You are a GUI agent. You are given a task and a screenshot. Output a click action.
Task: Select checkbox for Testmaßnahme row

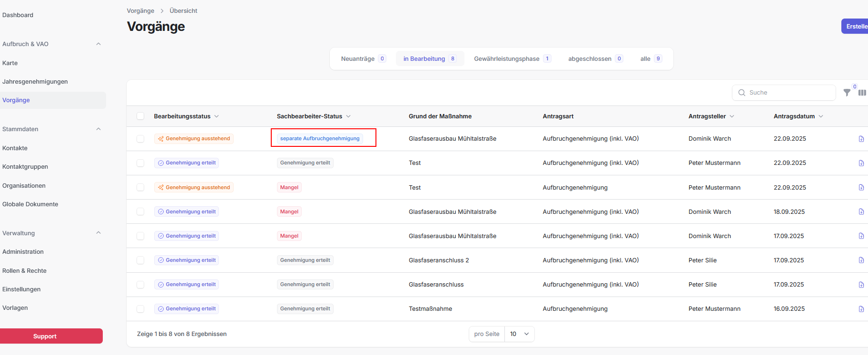[140, 309]
